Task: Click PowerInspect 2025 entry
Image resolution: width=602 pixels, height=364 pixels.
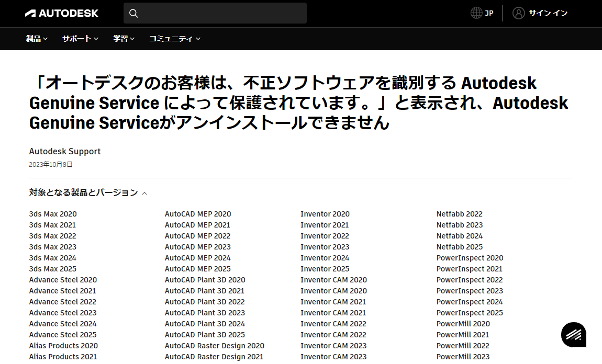Action: [470, 313]
